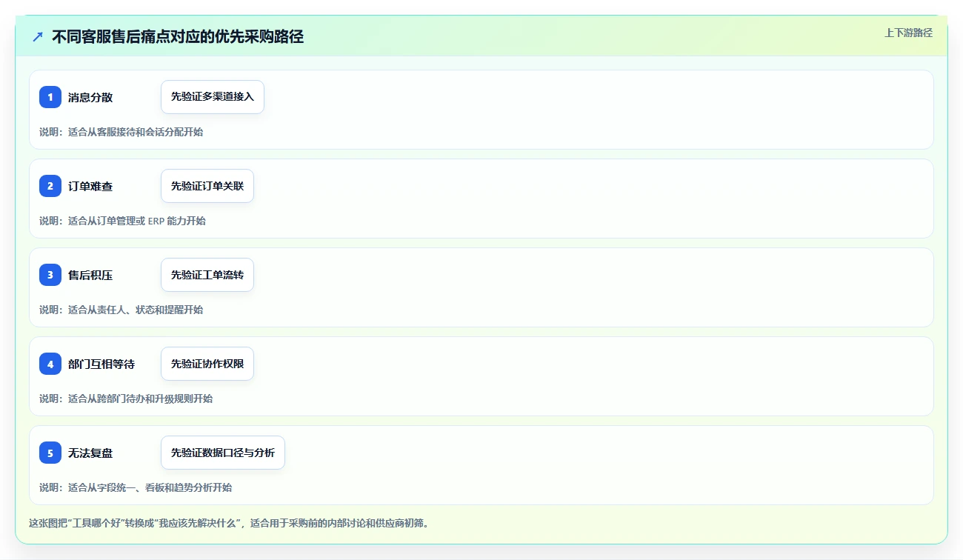This screenshot has height=560, width=963.
Task: Click the title 不同客服售后痛点对应的优先采购路径
Action: 178,36
